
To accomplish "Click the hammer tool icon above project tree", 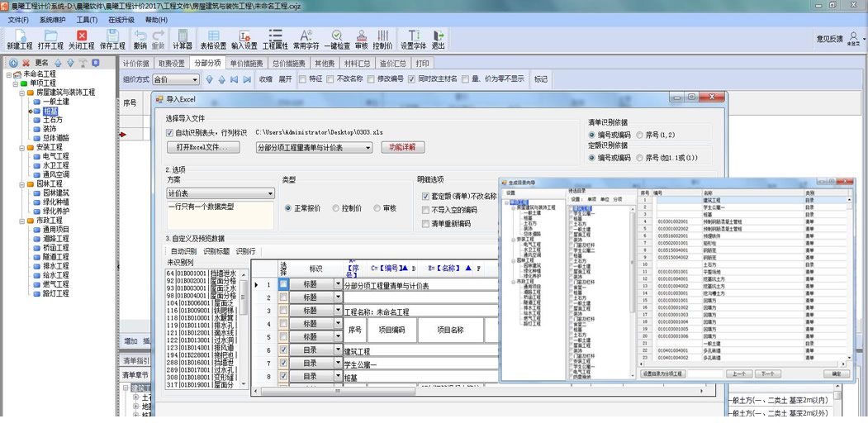I will tap(83, 63).
